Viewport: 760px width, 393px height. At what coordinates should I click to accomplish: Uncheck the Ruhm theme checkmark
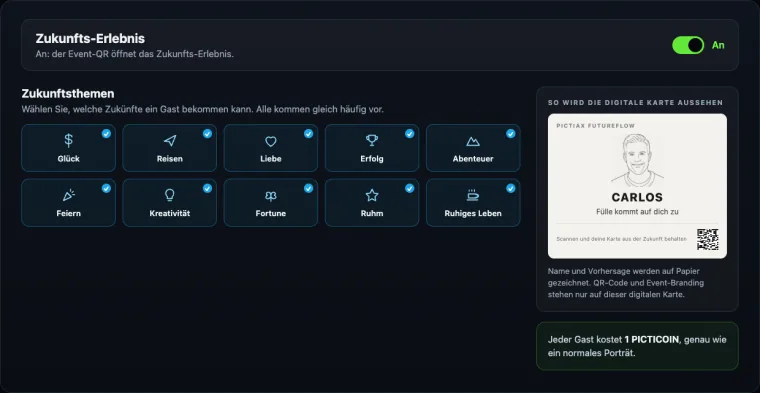coord(410,189)
